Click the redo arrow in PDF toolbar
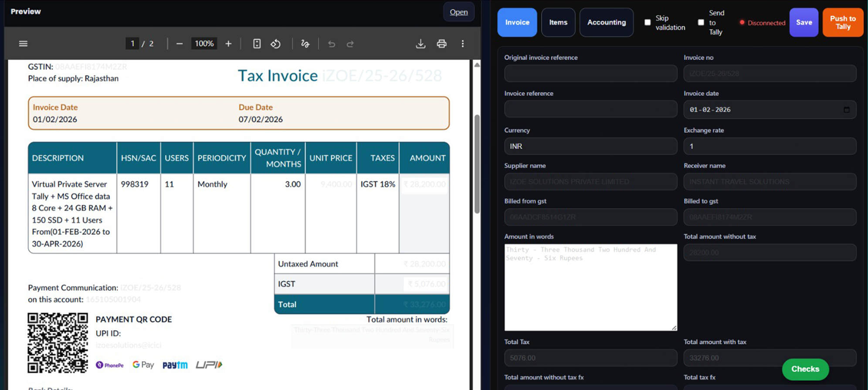Image resolution: width=868 pixels, height=390 pixels. tap(350, 44)
